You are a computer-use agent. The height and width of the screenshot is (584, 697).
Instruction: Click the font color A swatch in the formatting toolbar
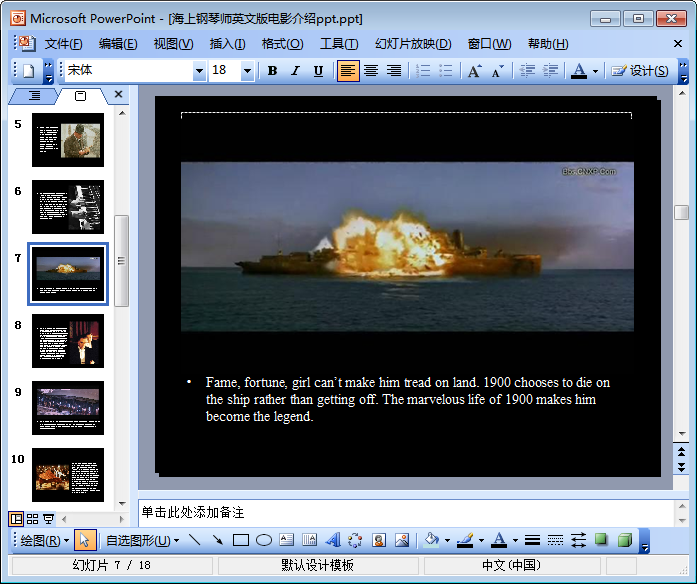point(578,71)
